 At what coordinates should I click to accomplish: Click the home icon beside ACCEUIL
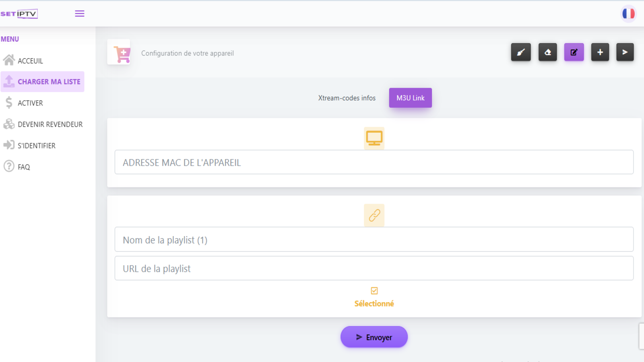point(9,60)
